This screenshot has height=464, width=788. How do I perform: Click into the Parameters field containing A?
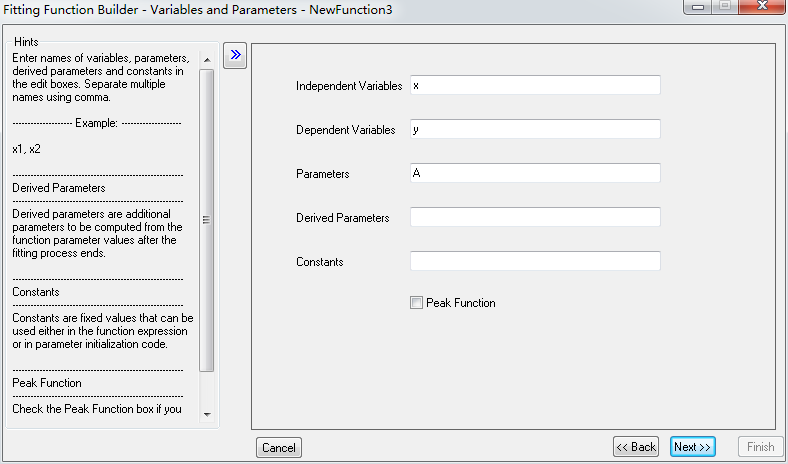pos(535,173)
